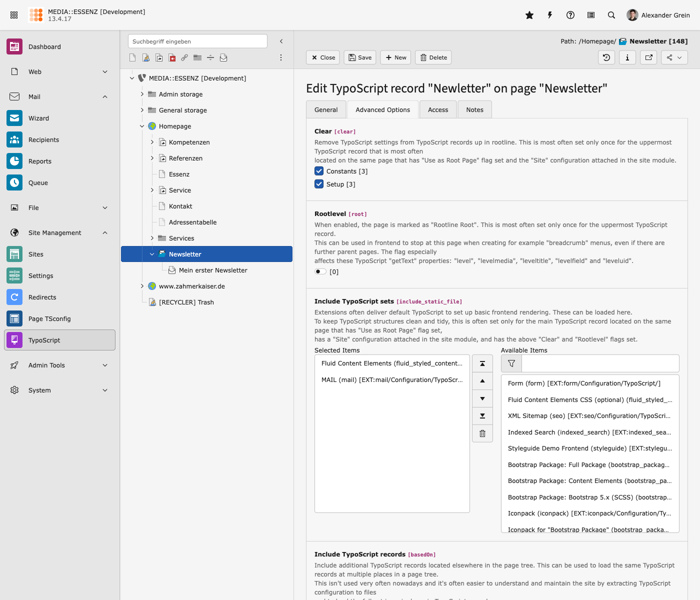Open the help question mark icon
700x600 pixels.
tap(570, 15)
